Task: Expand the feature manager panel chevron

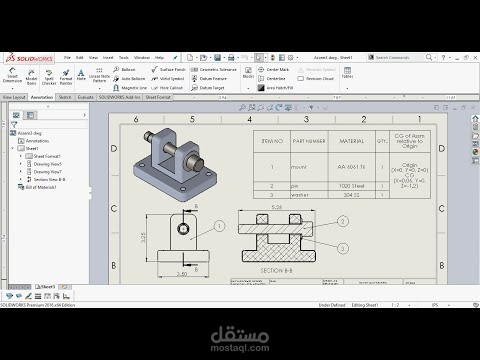Action: coord(84,115)
